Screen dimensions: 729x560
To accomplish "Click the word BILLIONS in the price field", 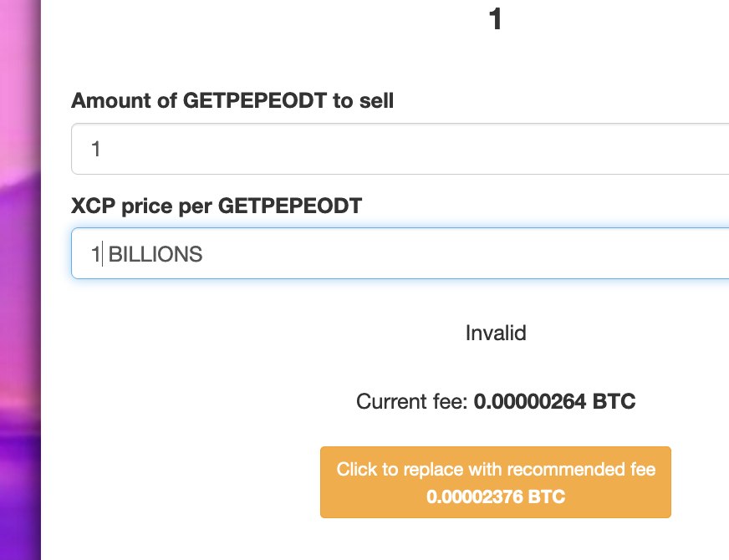I will click(155, 254).
